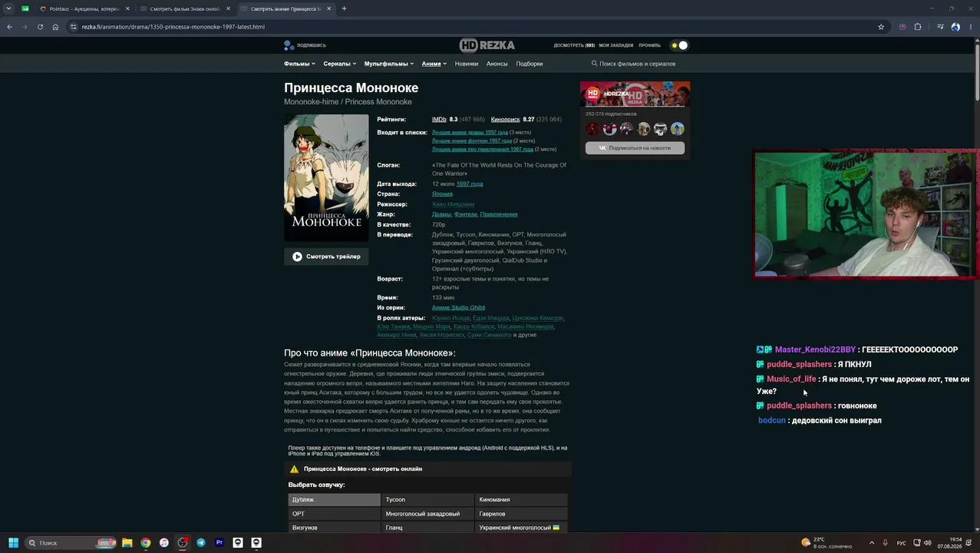
Task: Open the 'Япония' country link
Action: click(x=442, y=194)
